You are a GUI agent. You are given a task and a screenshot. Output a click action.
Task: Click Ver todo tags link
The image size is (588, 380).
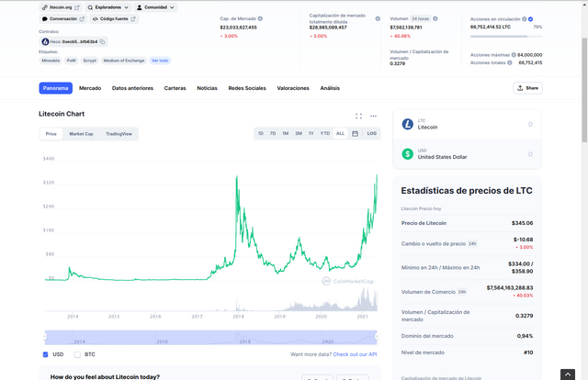[160, 61]
